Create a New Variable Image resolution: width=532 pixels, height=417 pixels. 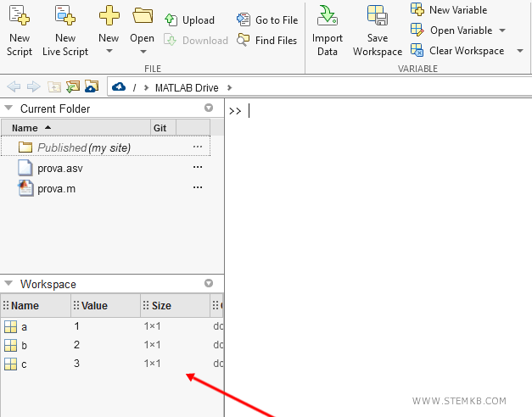pos(449,9)
